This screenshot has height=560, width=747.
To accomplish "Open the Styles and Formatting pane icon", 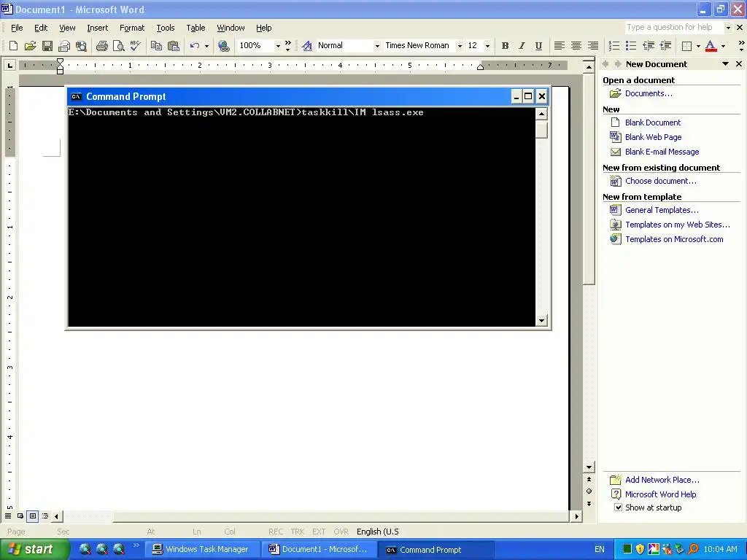I will pos(307,46).
